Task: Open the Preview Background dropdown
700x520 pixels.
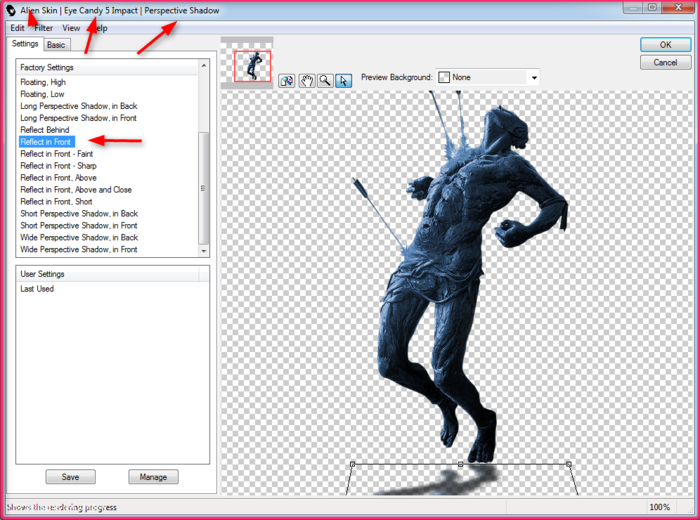Action: pos(534,78)
